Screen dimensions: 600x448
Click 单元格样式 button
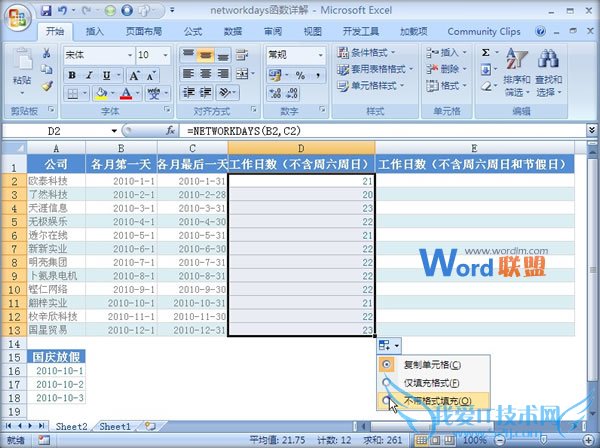point(370,86)
